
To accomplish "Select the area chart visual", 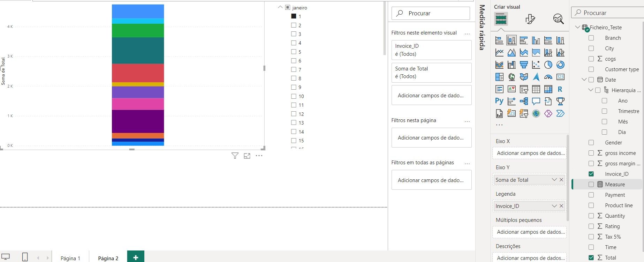I will tap(512, 53).
